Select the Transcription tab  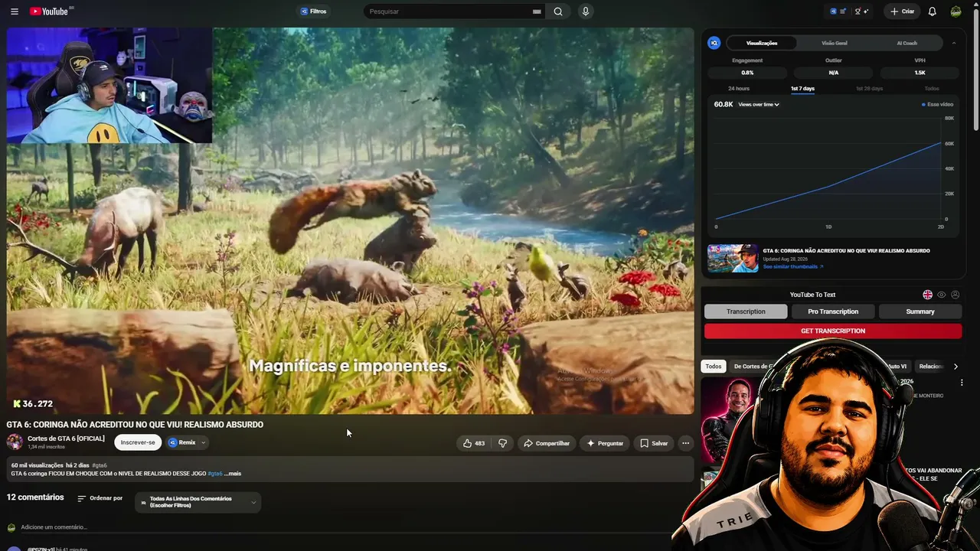(x=746, y=311)
